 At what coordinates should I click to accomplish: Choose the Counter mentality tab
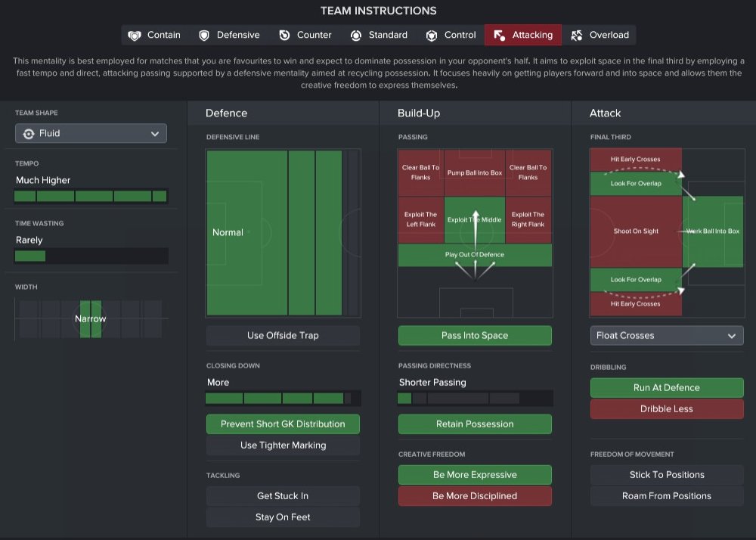pos(305,35)
